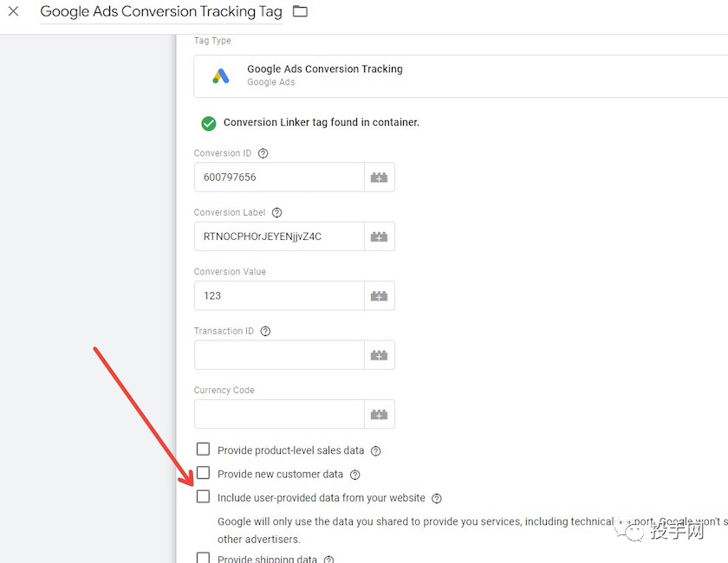Open help tooltip for Conversion Label
This screenshot has width=728, height=563.
[x=277, y=212]
